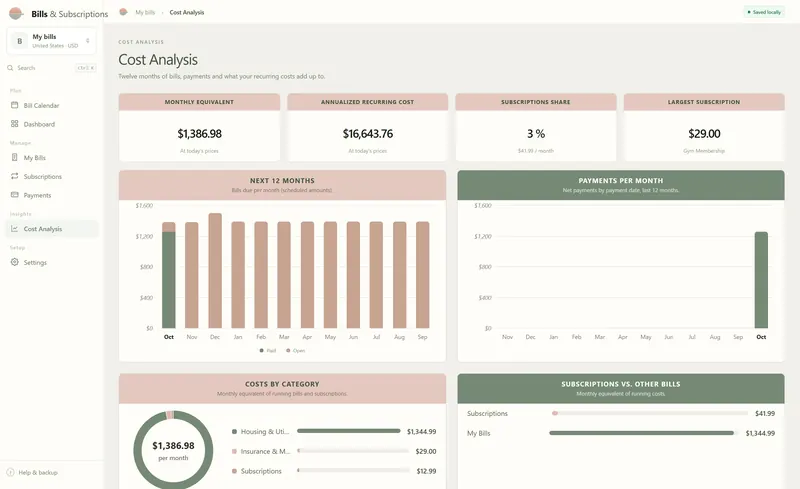The image size is (800, 489).
Task: Click the Oct paid green bar segment
Action: tap(169, 280)
